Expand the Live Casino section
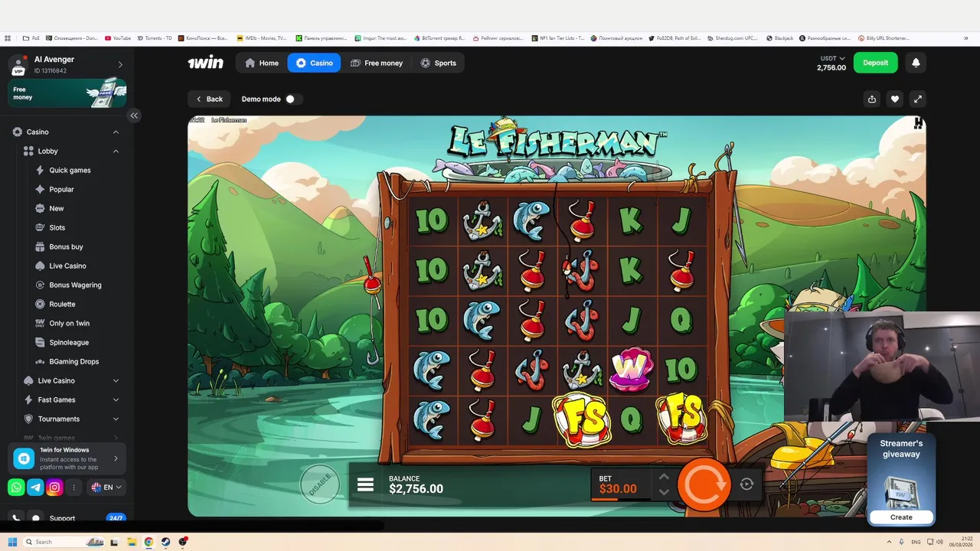Viewport: 980px width, 551px height. pyautogui.click(x=116, y=380)
